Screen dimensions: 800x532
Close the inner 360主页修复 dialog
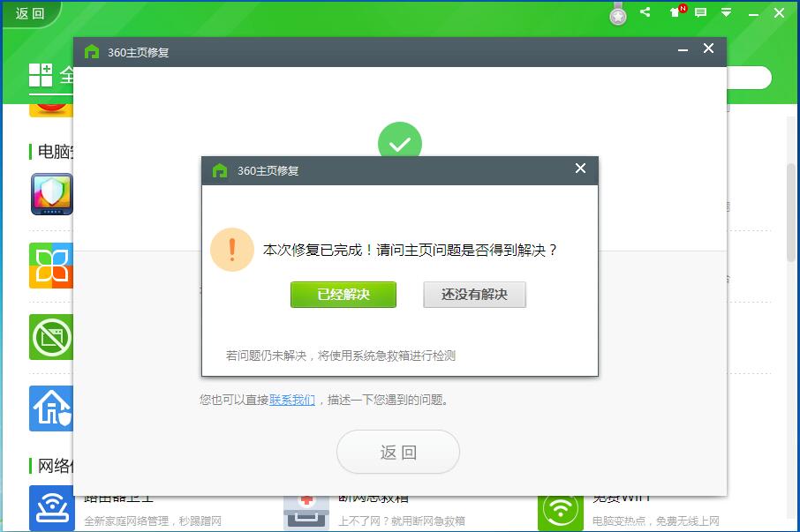580,169
